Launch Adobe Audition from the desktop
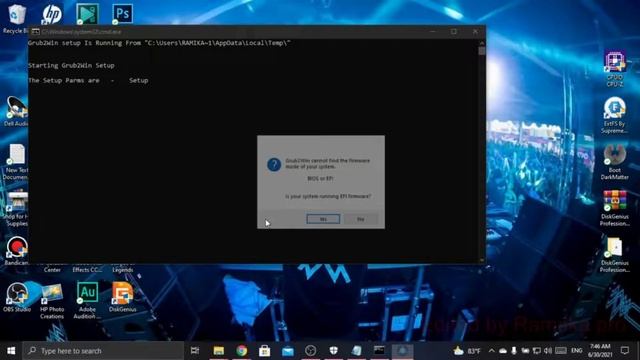The height and width of the screenshot is (360, 640). pyautogui.click(x=87, y=301)
